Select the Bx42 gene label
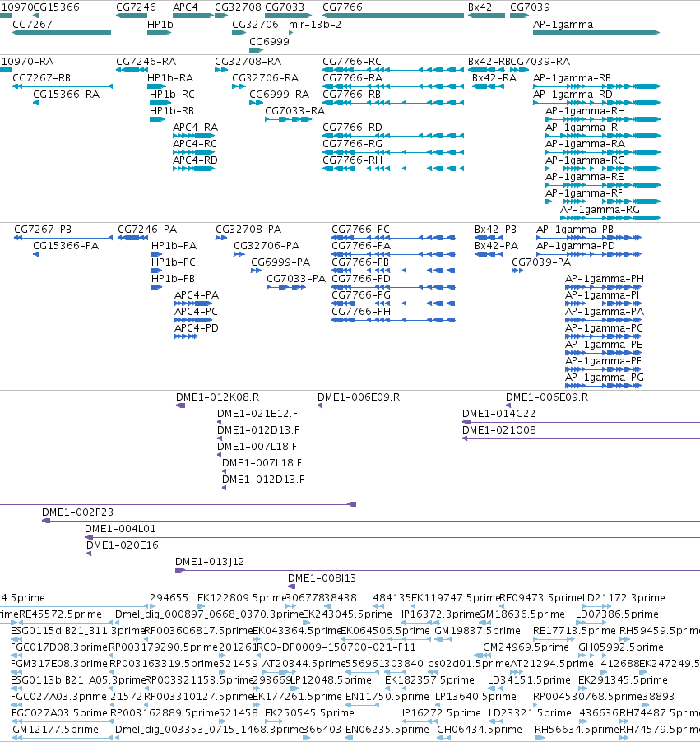The image size is (700, 742). coord(480,7)
